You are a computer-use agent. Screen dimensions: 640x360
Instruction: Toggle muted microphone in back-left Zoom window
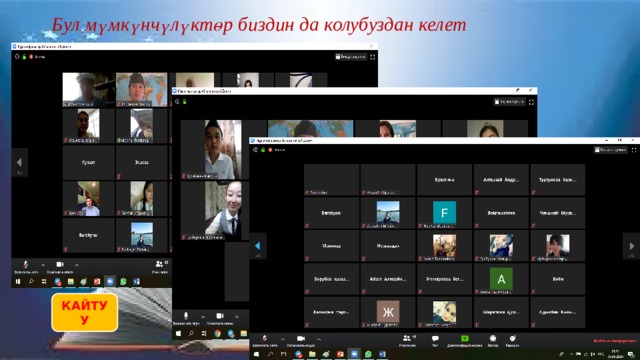click(26, 264)
